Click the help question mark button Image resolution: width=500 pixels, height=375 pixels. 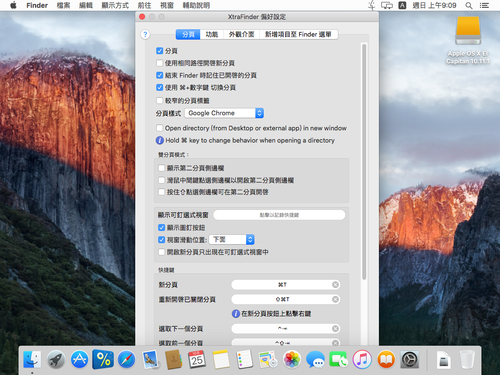coord(145,34)
